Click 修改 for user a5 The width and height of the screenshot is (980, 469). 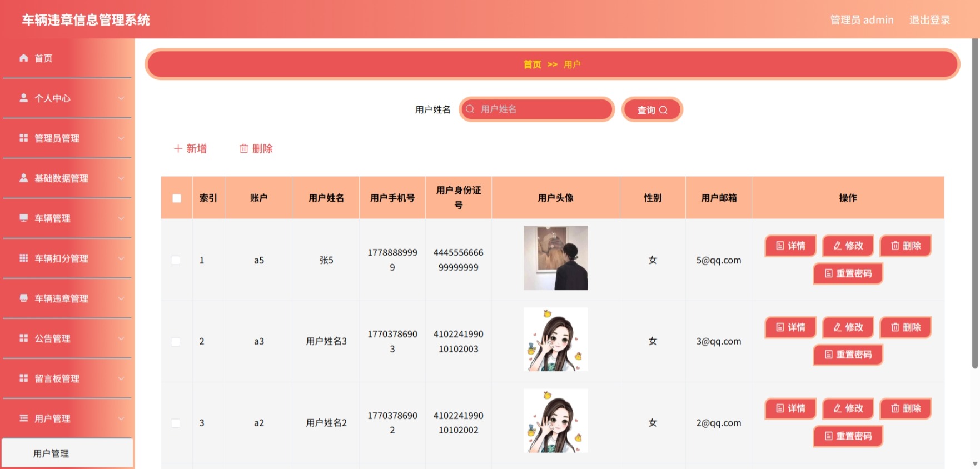pos(848,246)
